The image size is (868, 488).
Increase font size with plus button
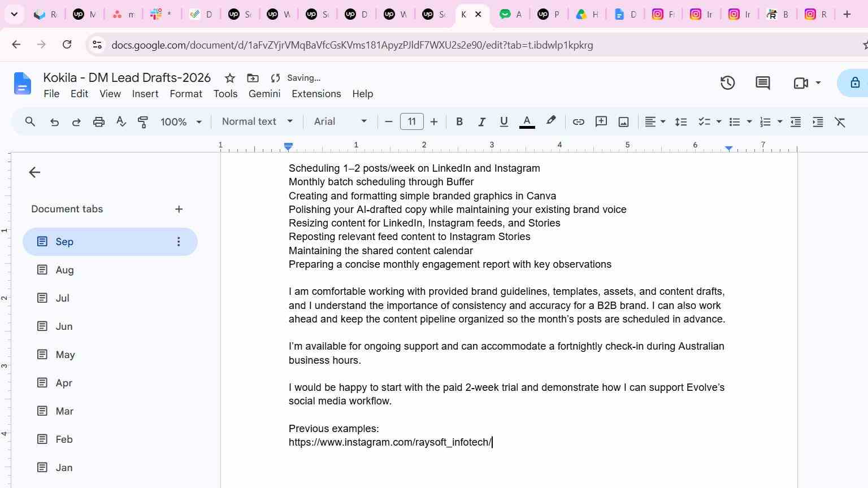(x=434, y=121)
